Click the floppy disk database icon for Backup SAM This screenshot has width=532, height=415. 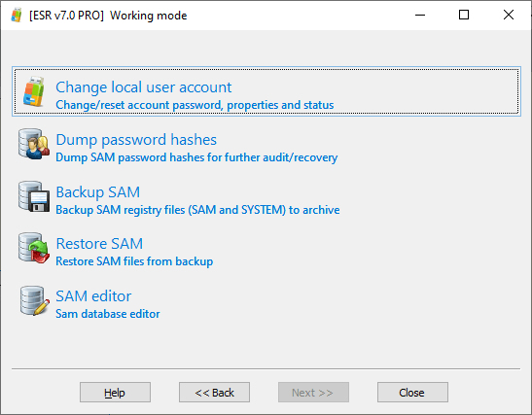click(34, 196)
